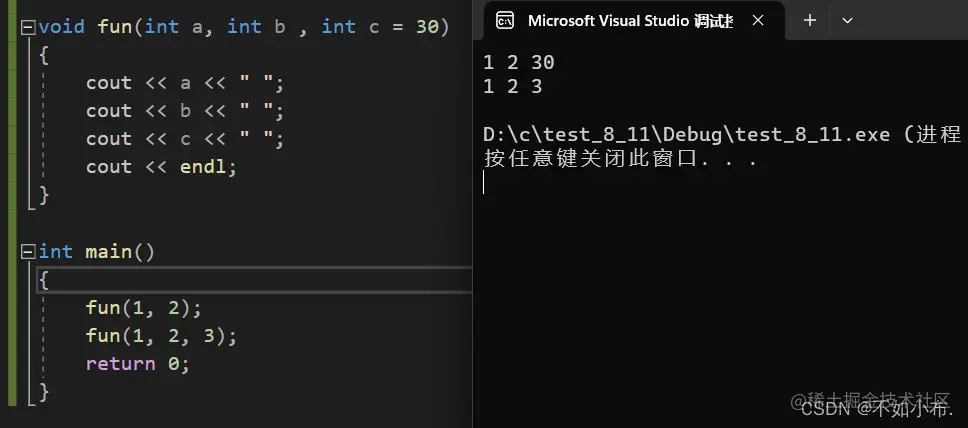Image resolution: width=968 pixels, height=428 pixels.
Task: Collapse the void fun function block
Action: coord(28,28)
